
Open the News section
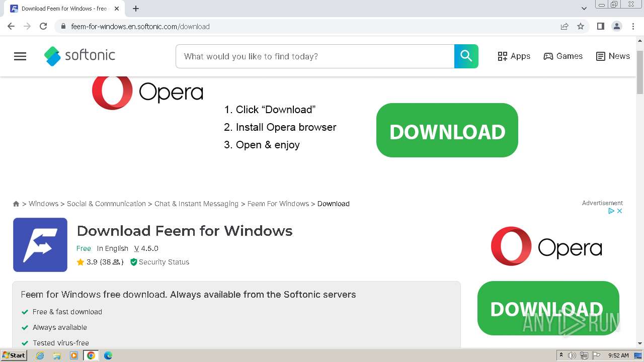click(613, 56)
